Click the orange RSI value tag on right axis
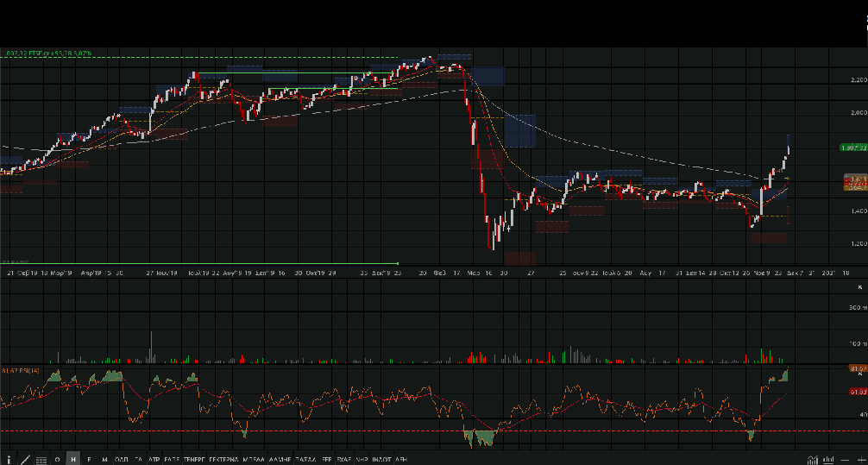 [x=857, y=368]
